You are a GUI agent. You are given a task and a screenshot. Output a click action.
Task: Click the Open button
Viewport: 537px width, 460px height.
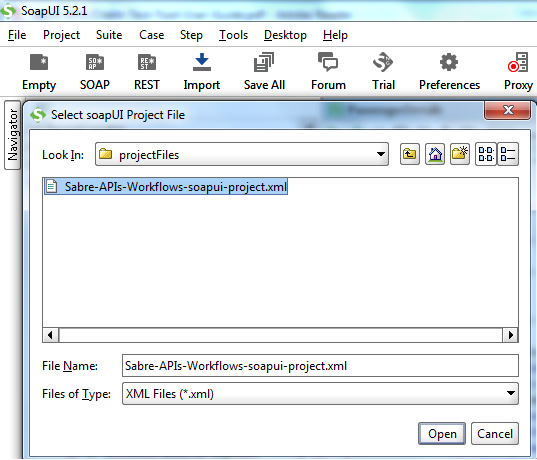[x=442, y=433]
